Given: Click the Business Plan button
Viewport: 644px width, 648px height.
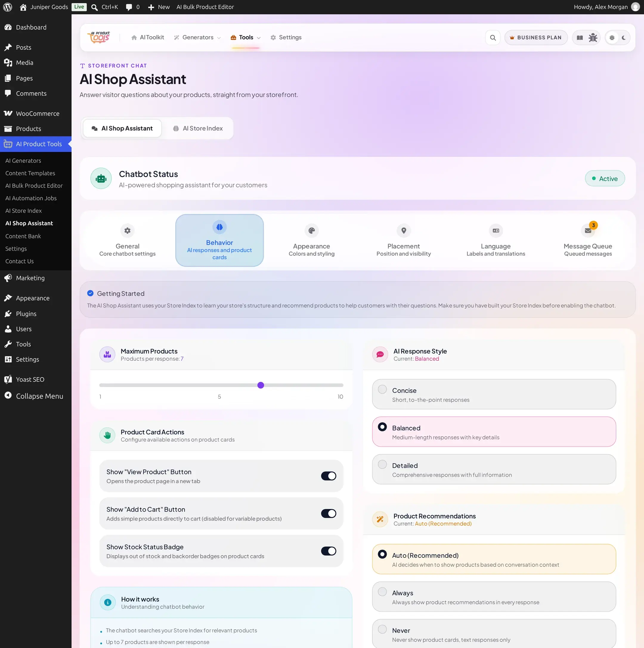Looking at the screenshot, I should 536,38.
